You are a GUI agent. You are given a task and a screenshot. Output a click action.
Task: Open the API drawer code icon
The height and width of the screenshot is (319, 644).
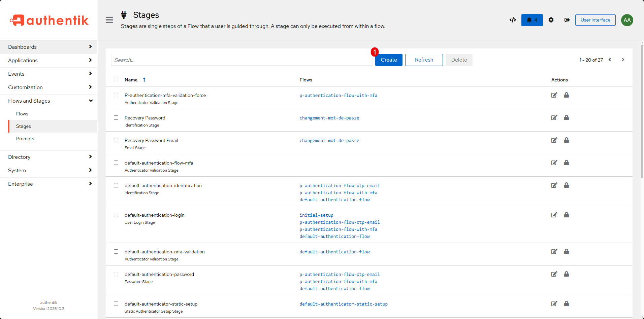click(x=513, y=20)
